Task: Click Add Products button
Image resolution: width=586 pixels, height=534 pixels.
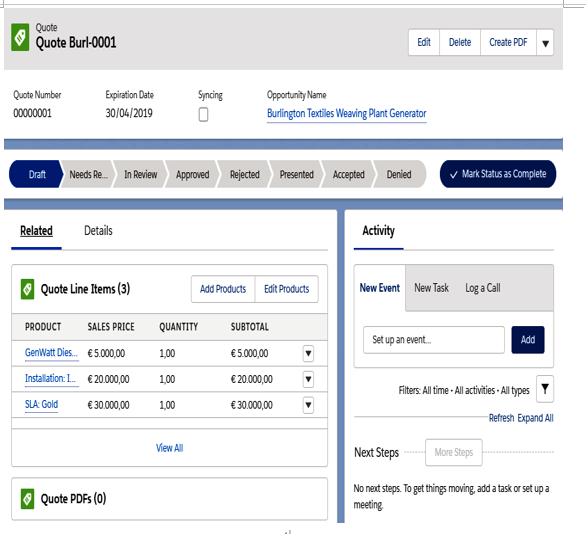Action: point(223,289)
